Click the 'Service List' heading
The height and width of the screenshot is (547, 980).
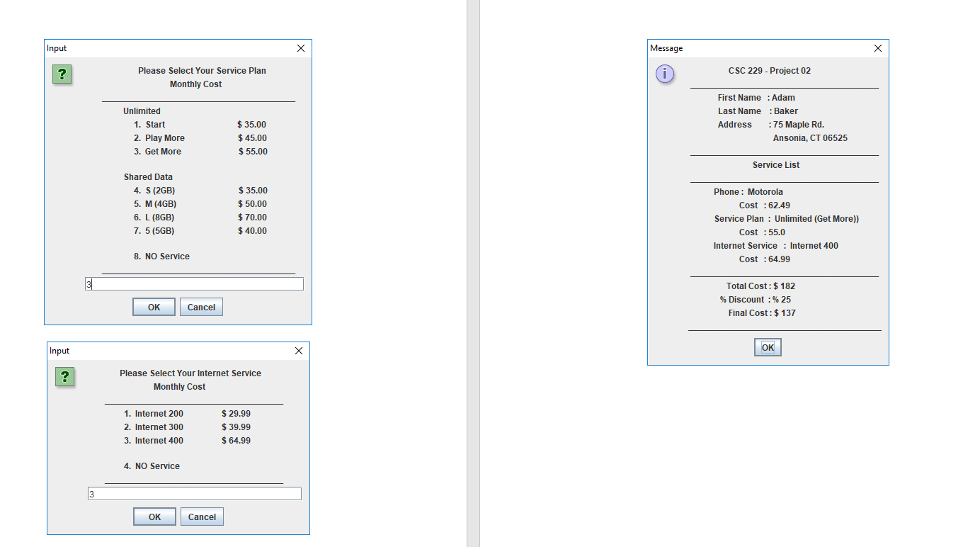(776, 165)
